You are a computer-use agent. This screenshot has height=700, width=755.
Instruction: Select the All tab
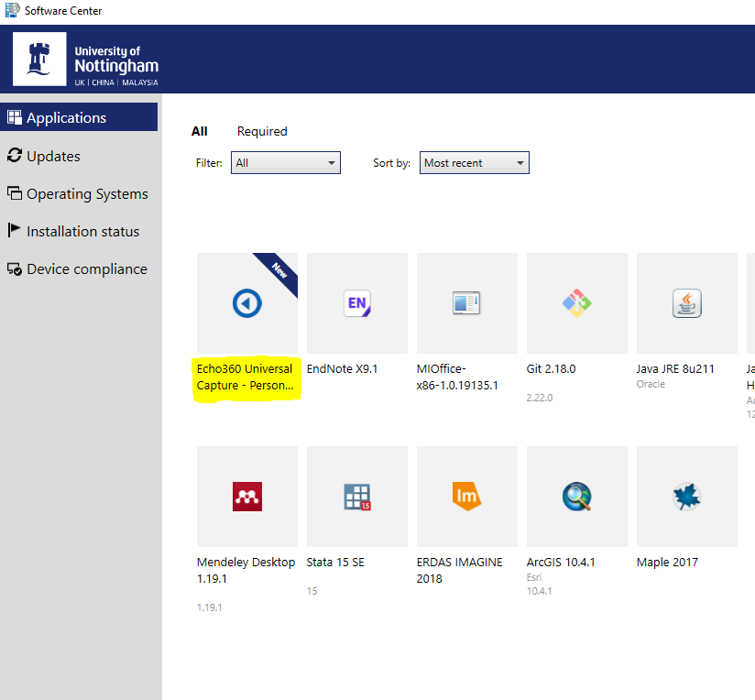click(x=199, y=131)
